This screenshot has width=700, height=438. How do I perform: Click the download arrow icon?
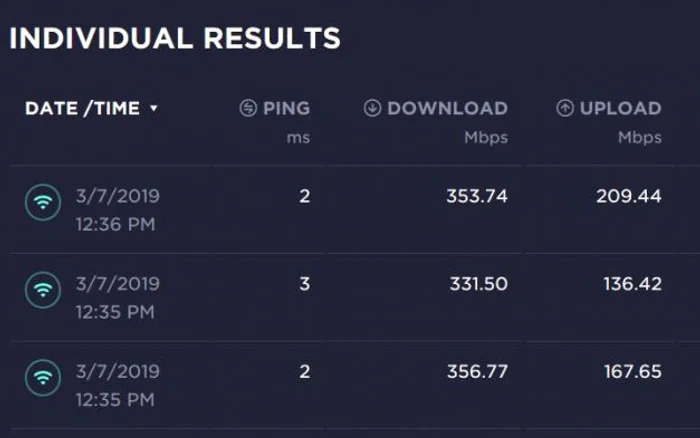pos(372,108)
